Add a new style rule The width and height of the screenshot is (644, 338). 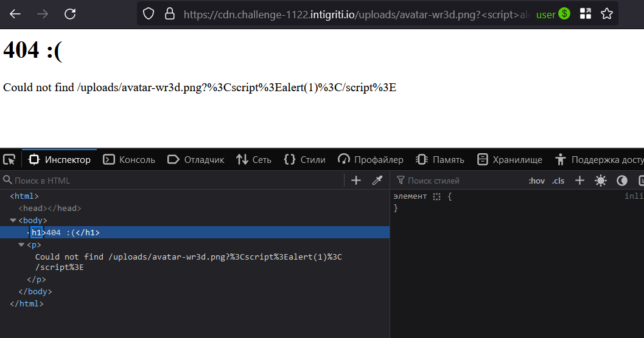click(579, 181)
